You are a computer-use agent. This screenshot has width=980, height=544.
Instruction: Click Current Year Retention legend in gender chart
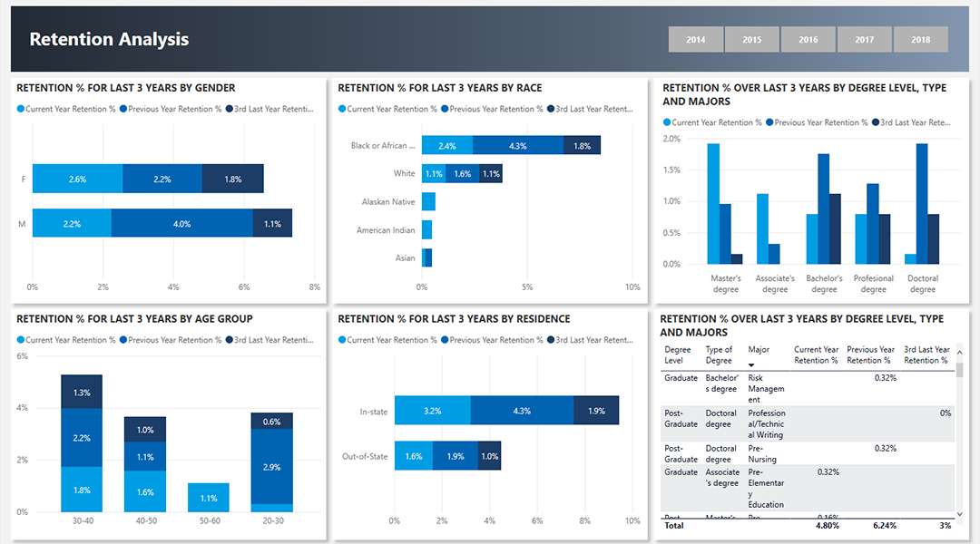point(66,109)
